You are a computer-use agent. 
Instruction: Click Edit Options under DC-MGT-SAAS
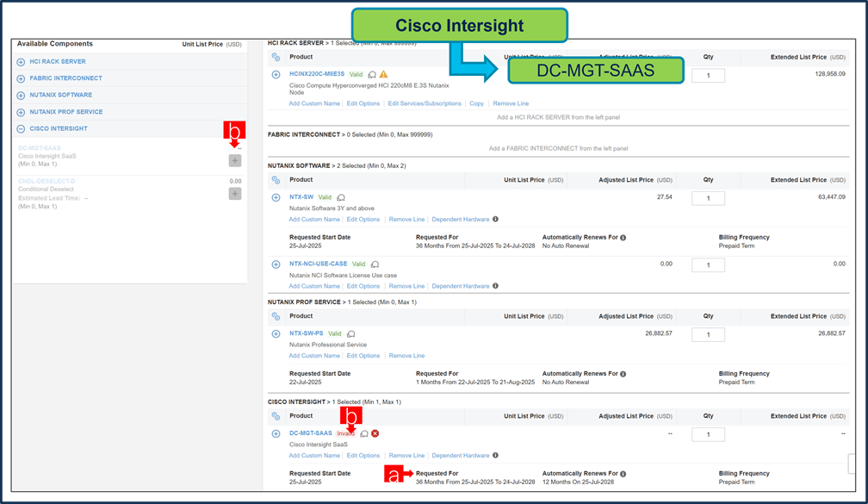tap(363, 455)
